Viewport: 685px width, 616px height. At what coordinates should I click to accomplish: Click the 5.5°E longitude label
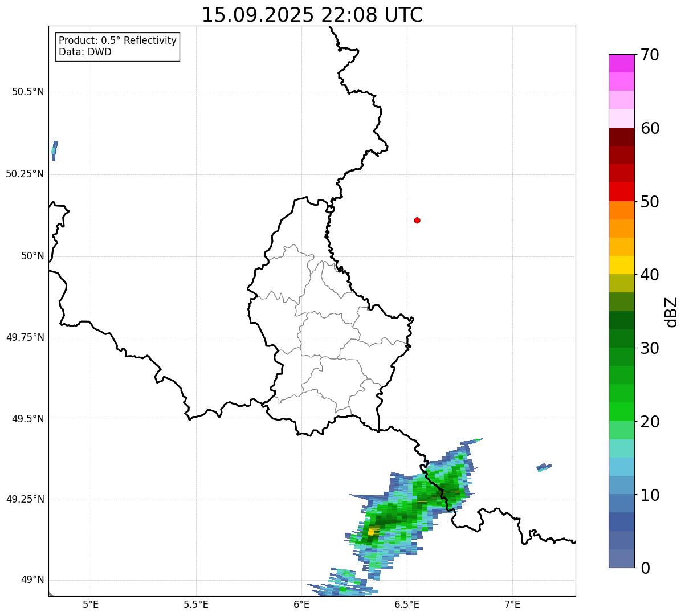click(x=196, y=605)
